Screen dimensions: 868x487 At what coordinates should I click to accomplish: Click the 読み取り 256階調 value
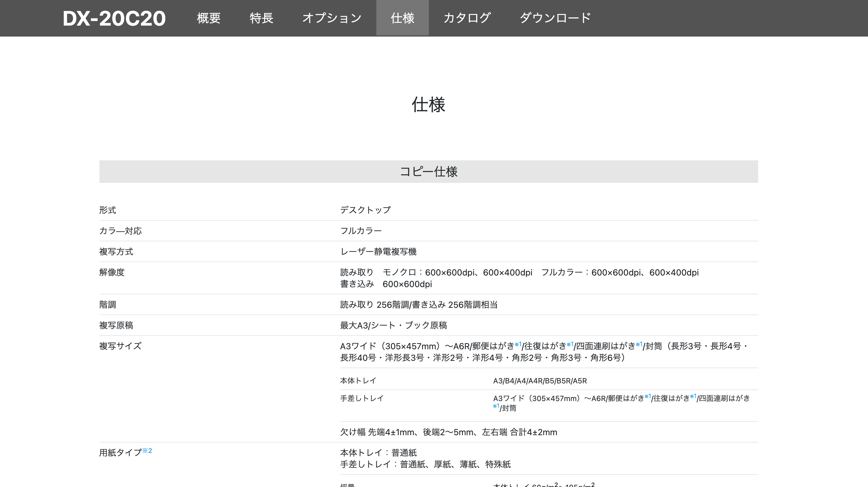(419, 304)
